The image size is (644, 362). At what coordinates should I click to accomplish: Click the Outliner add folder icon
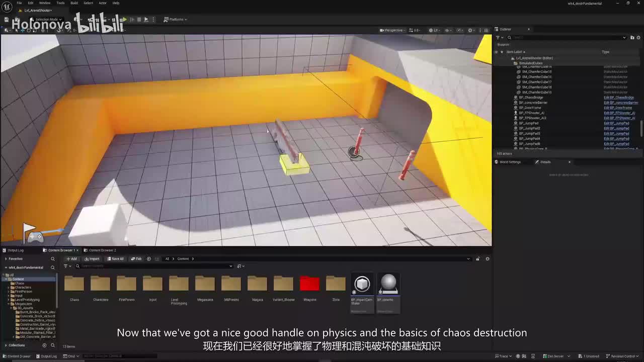click(x=632, y=37)
